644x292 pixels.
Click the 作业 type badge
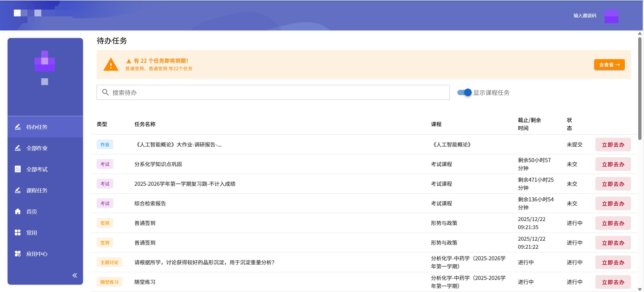pyautogui.click(x=105, y=144)
